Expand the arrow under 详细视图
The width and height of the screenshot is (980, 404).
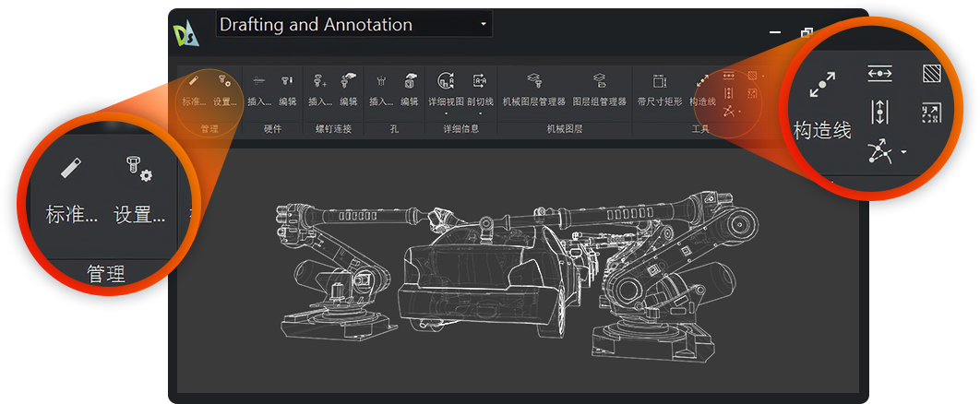(x=446, y=113)
